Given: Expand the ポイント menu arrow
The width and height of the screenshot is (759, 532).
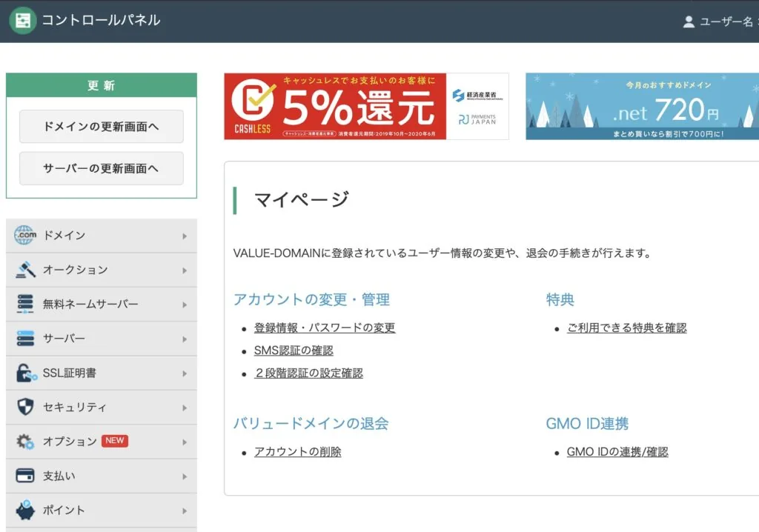Looking at the screenshot, I should point(185,511).
